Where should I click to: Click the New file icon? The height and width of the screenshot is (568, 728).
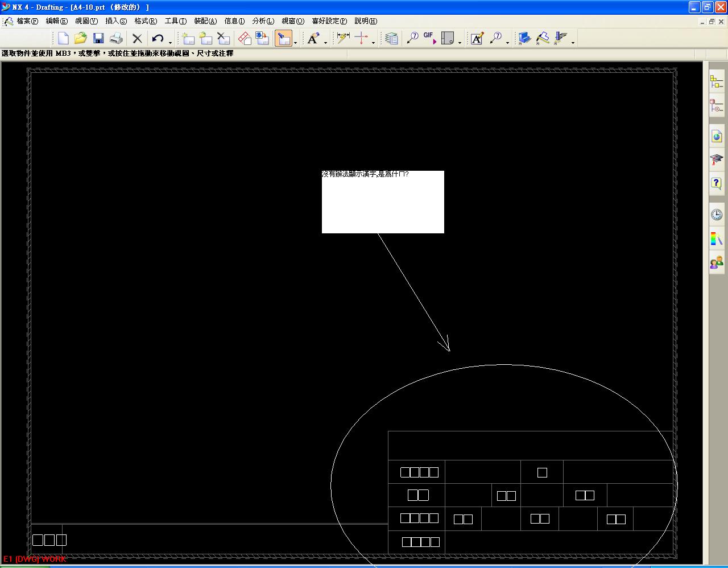click(x=63, y=38)
